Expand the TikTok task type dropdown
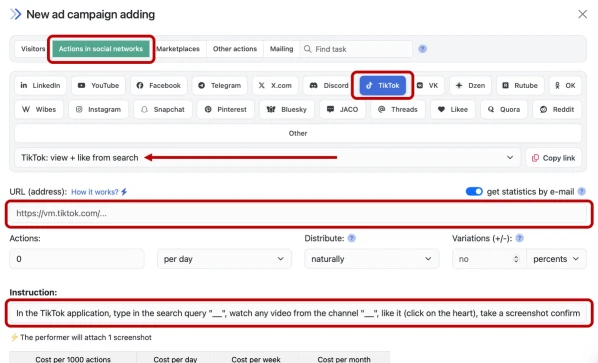 [x=267, y=157]
